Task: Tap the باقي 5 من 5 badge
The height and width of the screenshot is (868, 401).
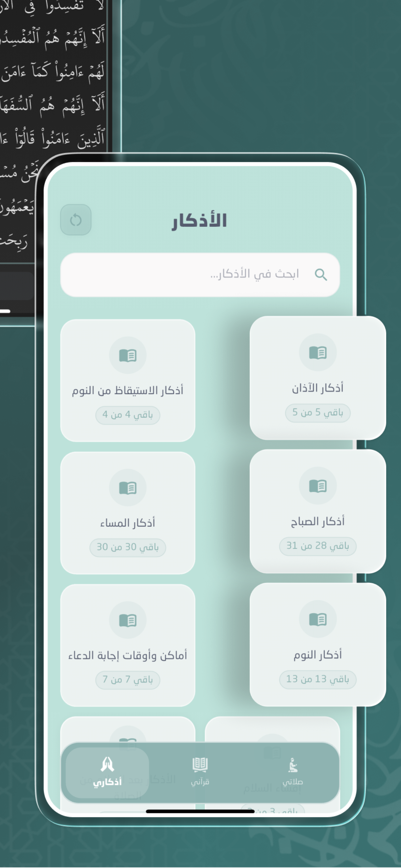Action: click(318, 413)
